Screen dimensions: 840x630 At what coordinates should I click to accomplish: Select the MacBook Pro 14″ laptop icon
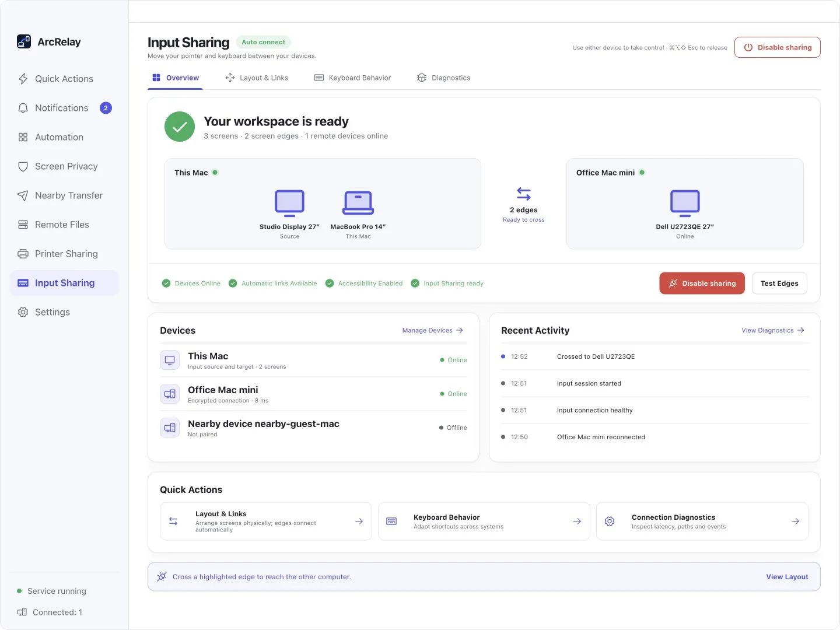click(358, 203)
